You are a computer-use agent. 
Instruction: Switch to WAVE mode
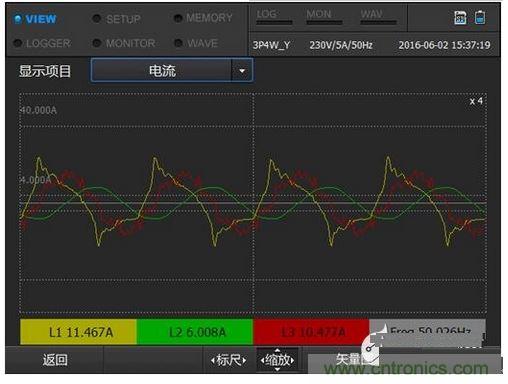[196, 43]
